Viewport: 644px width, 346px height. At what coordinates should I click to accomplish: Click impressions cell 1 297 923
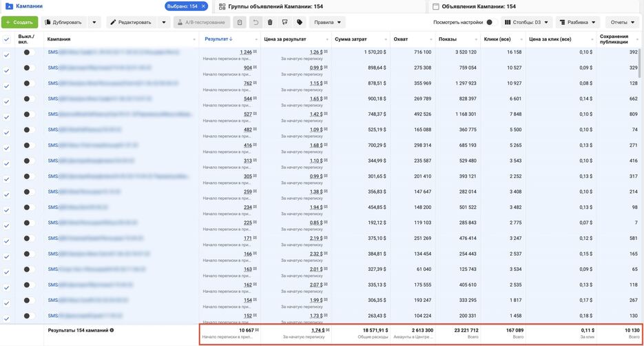[x=466, y=83]
